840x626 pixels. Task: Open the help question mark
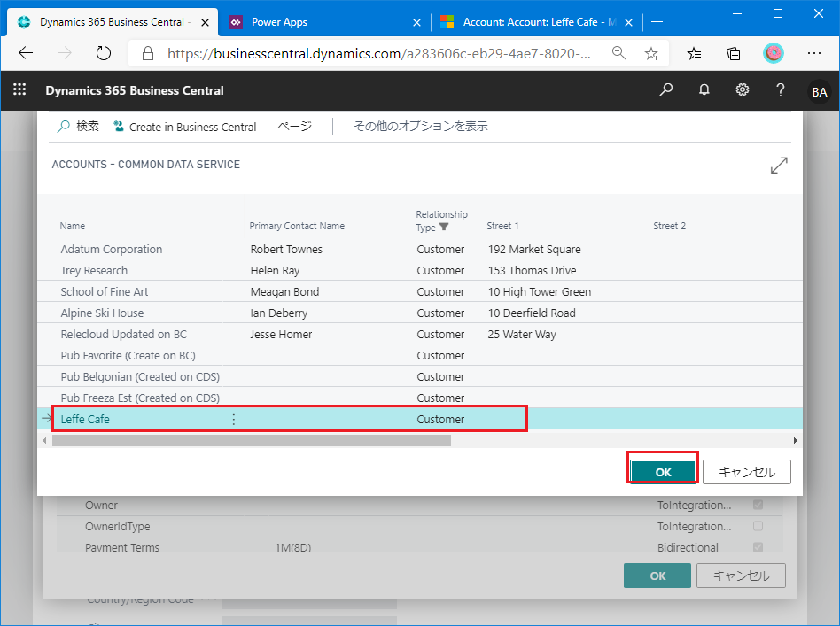point(781,89)
